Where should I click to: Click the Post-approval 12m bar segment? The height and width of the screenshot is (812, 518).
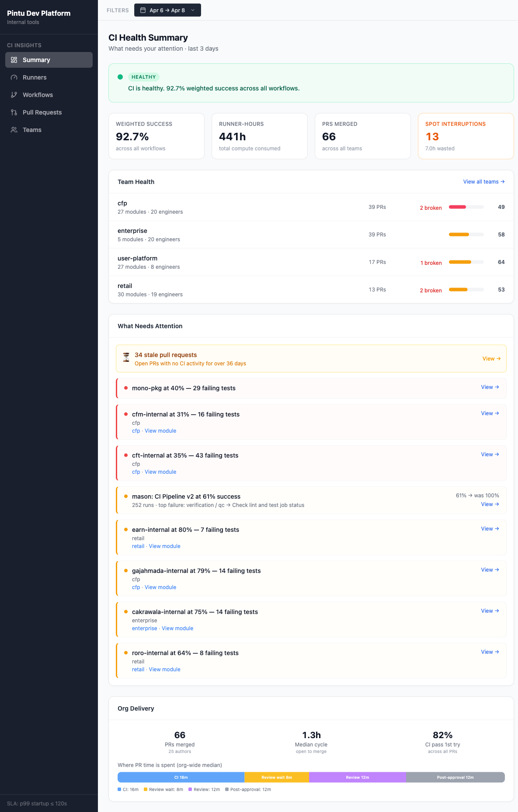point(455,777)
